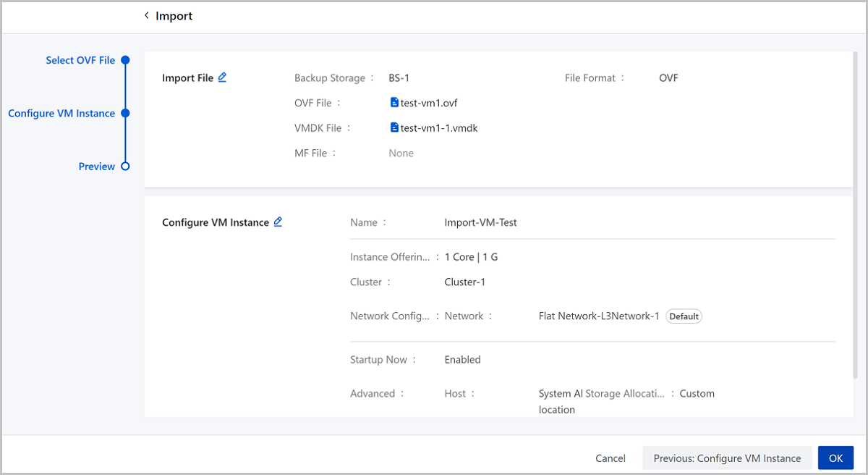Click the BS-1 backup storage value

click(x=399, y=77)
